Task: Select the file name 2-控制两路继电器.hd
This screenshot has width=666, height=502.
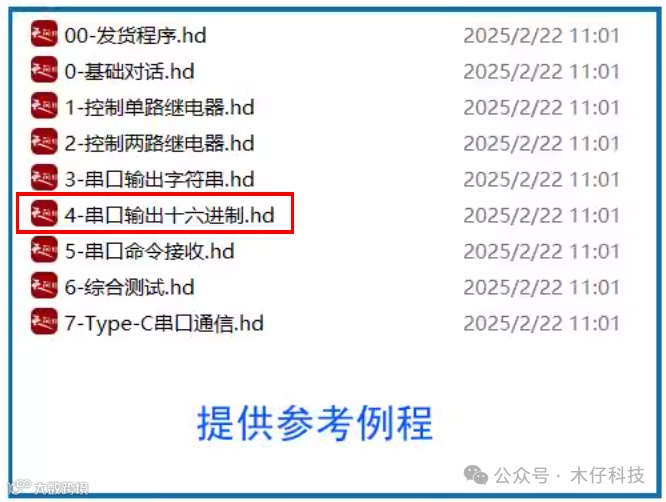Action: click(x=160, y=144)
